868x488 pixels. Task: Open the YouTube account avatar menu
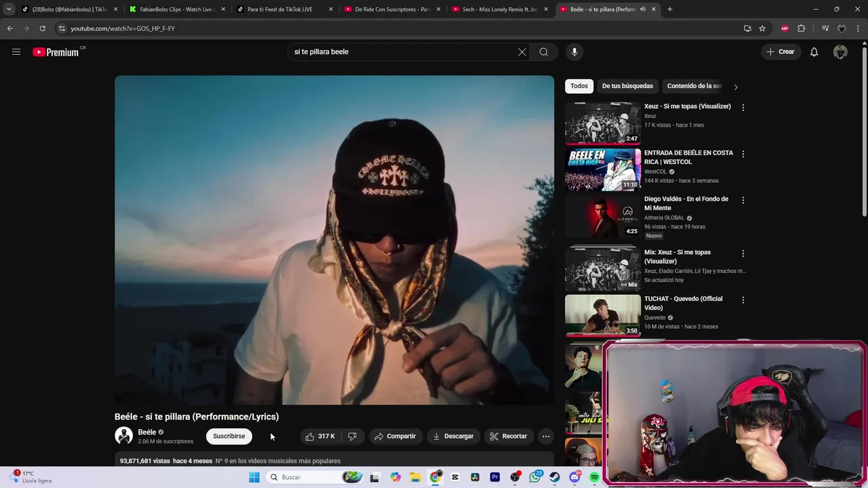(840, 52)
